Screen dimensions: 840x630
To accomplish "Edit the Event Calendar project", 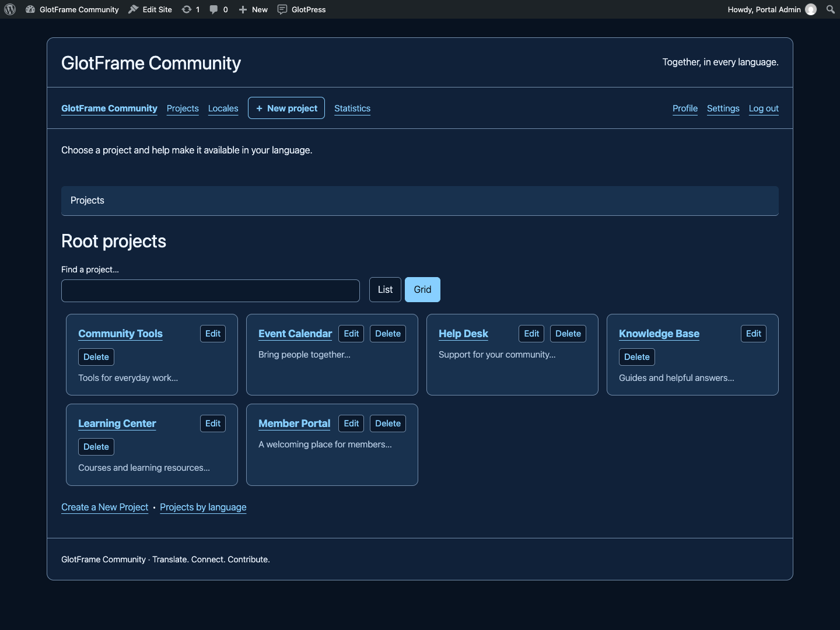I will [351, 334].
